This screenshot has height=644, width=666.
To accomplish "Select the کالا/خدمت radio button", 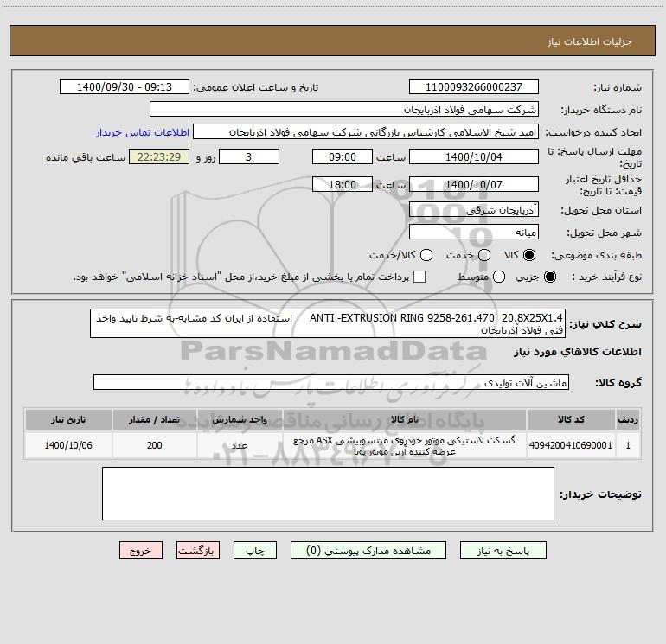I will (426, 255).
